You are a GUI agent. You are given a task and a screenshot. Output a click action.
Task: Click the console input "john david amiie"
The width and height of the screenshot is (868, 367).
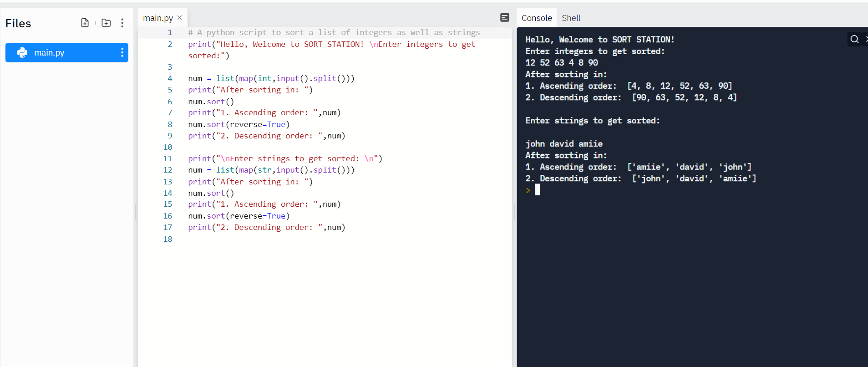coord(564,144)
